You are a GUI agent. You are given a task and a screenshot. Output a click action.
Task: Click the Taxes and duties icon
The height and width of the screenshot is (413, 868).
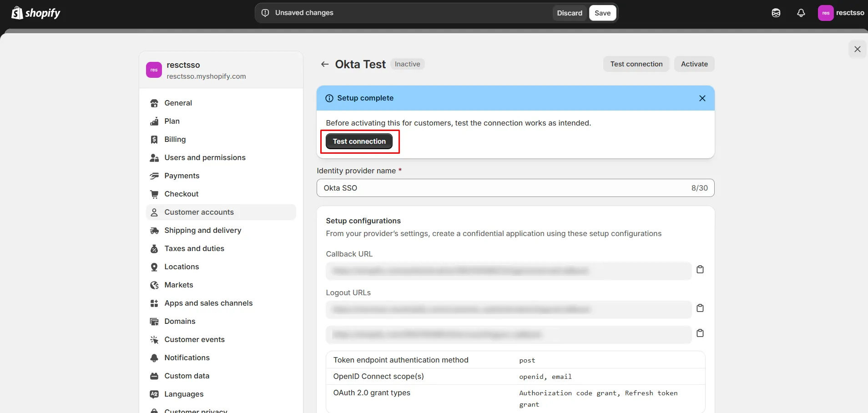pyautogui.click(x=154, y=249)
